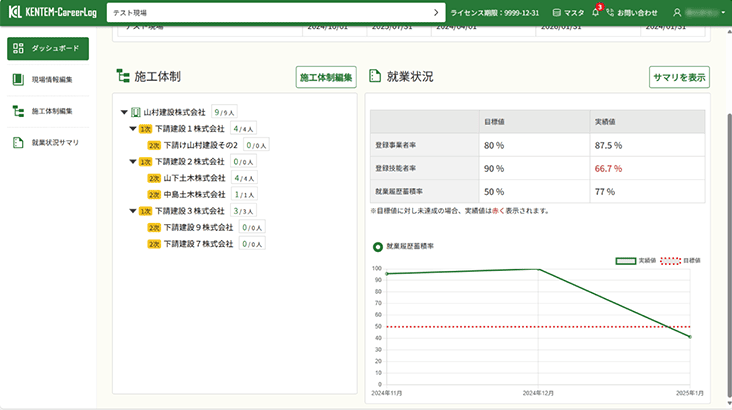
Task: Collapse the 下請建設１株式会社 node
Action: [x=133, y=129]
